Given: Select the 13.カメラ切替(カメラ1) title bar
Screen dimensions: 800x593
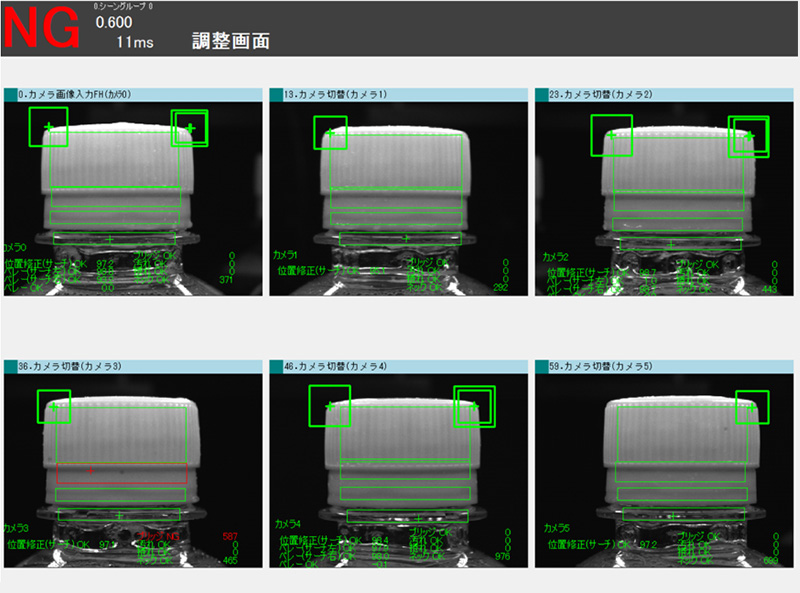Looking at the screenshot, I should (x=400, y=94).
